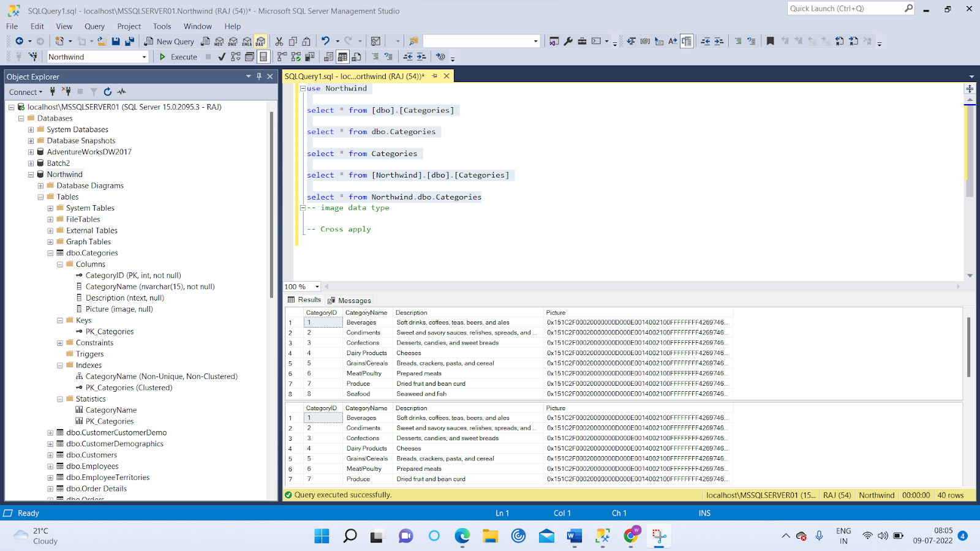Open an Analysis Services MDX query
Image resolution: width=980 pixels, height=551 pixels.
point(219,41)
